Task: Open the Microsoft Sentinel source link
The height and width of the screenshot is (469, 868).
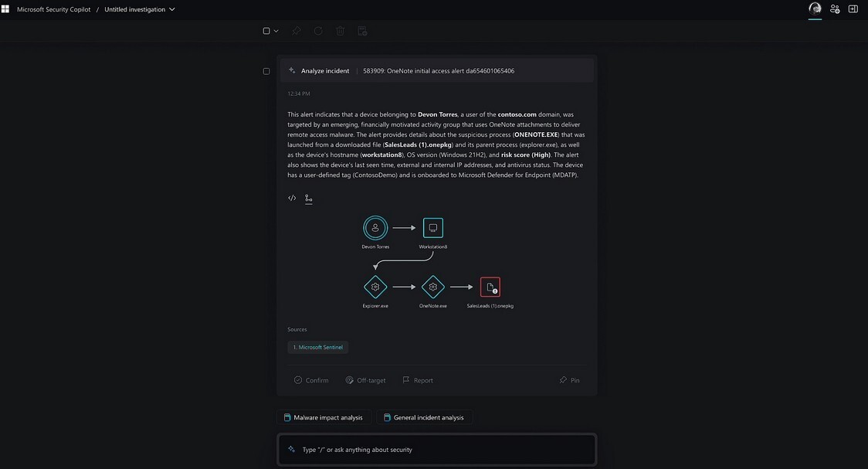Action: pos(318,348)
